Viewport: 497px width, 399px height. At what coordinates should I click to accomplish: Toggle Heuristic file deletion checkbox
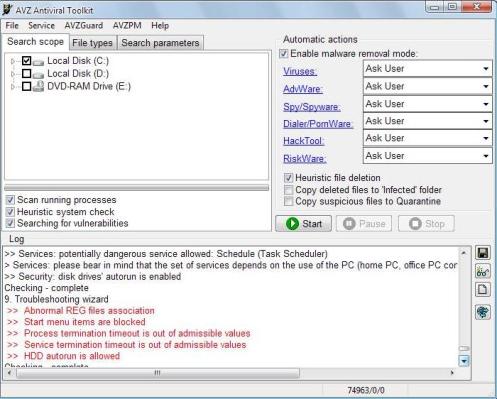[x=288, y=178]
